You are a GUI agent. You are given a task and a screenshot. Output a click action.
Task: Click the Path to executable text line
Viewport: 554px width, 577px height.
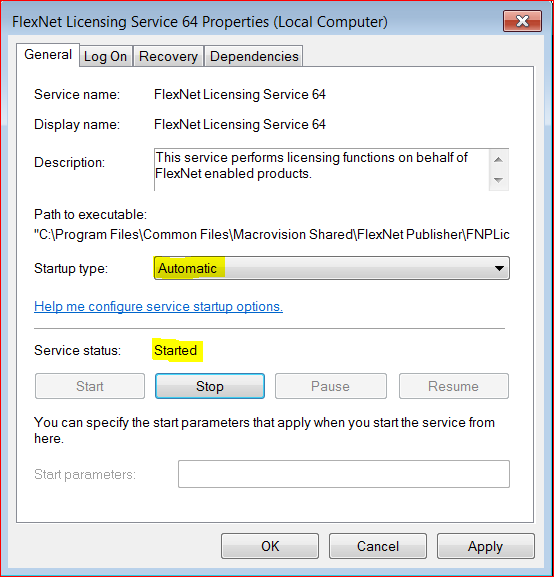coord(272,234)
